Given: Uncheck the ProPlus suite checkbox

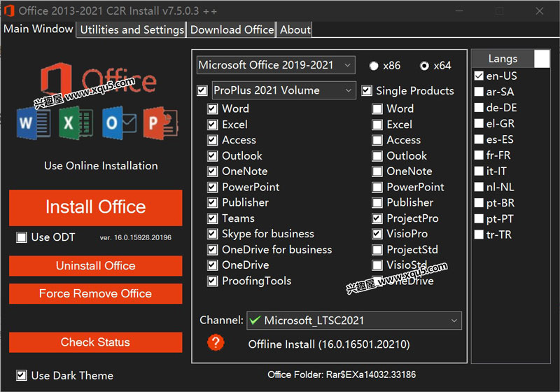Looking at the screenshot, I should (x=202, y=90).
